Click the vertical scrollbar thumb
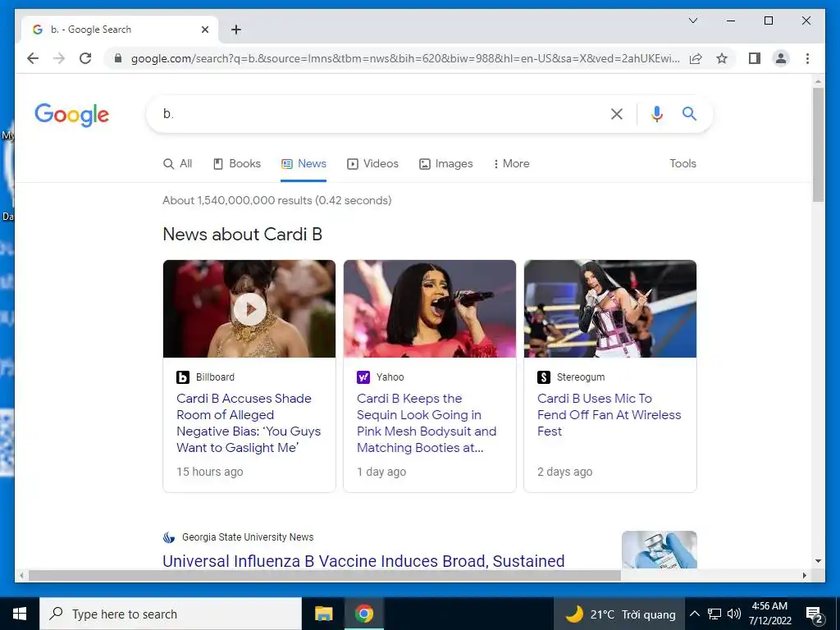 coord(818,144)
